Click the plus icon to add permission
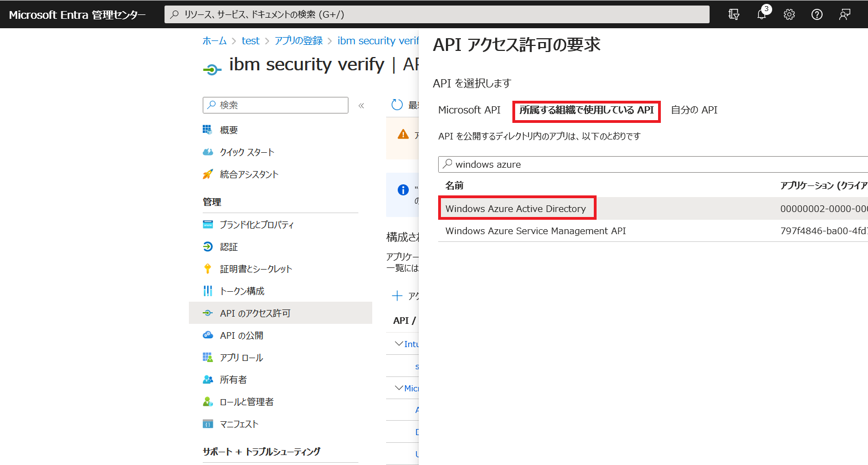Image resolution: width=868 pixels, height=465 pixels. pos(397,296)
